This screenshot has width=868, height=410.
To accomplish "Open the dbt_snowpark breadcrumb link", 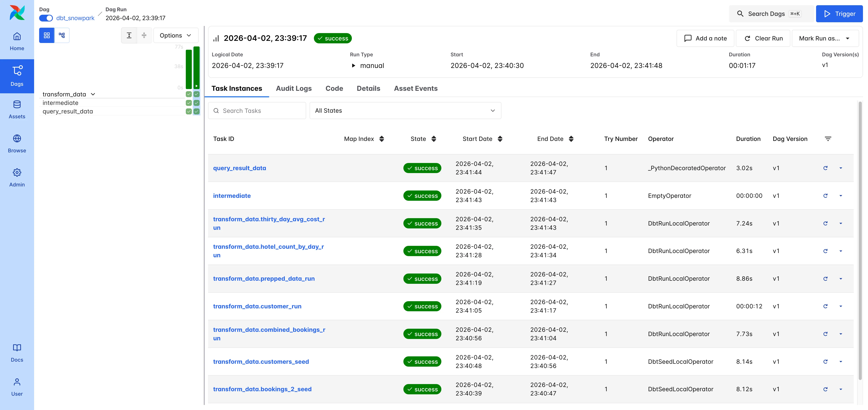I will (x=75, y=18).
